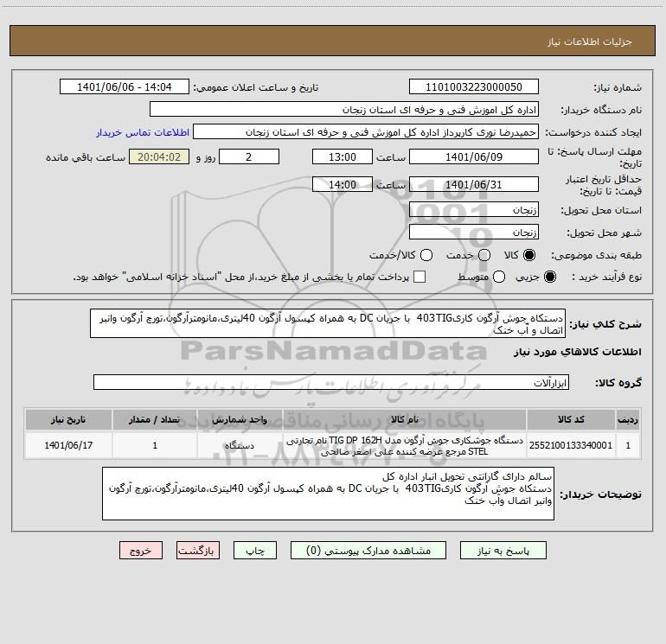Click the TIG DP 162H product name cell
This screenshot has height=644, width=666.
coord(405,445)
